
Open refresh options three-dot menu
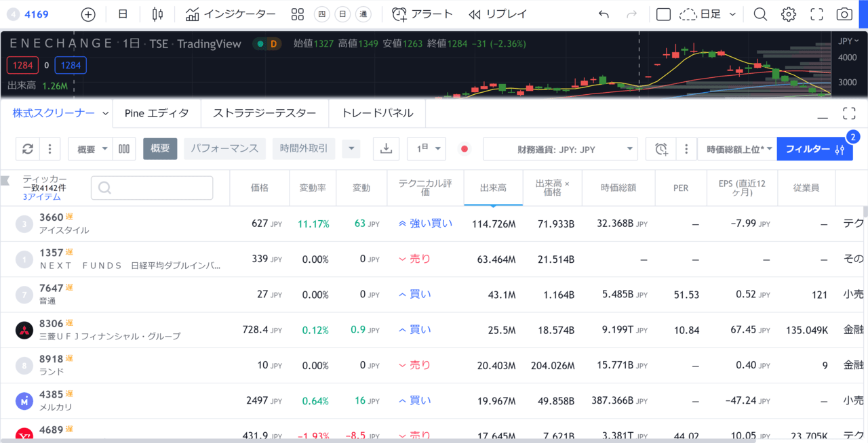coord(50,149)
